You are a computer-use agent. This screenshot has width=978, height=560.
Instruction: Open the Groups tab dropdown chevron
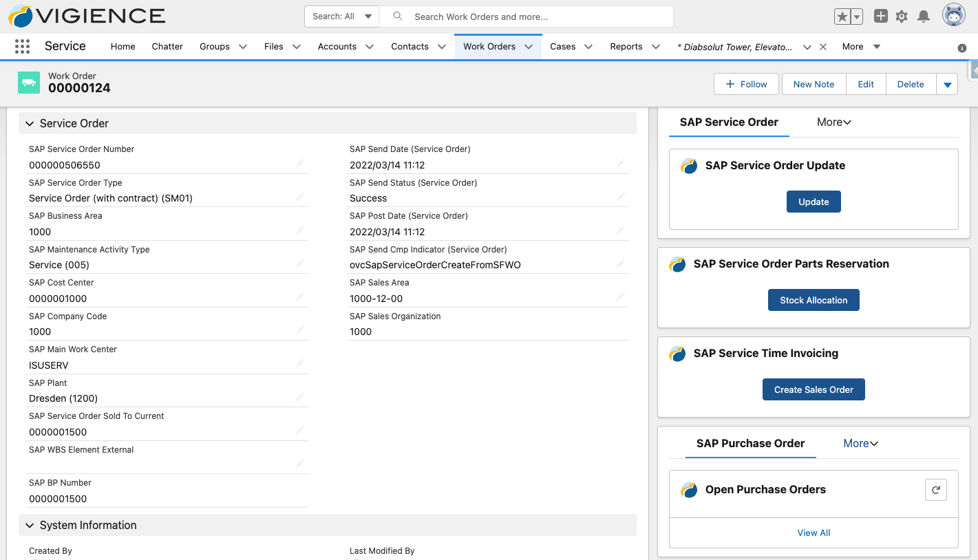pyautogui.click(x=243, y=47)
